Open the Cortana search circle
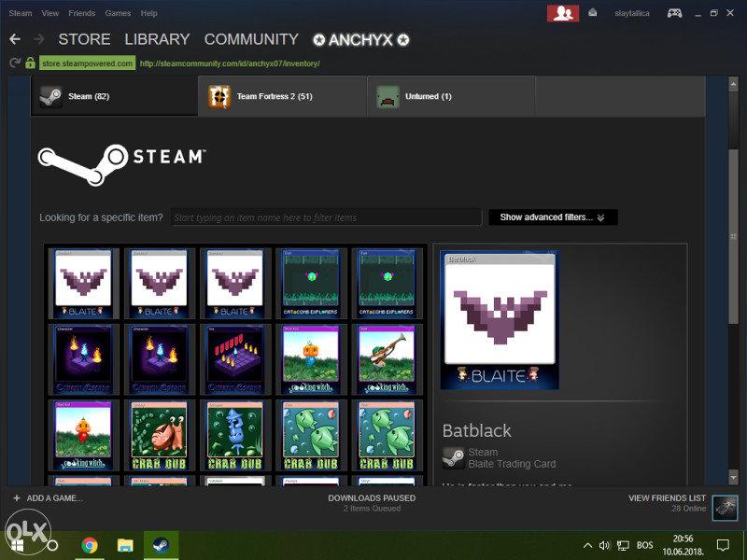 52,546
